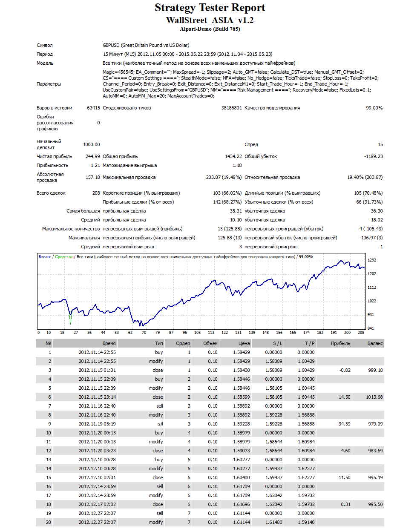Image resolution: width=420 pixels, height=529 pixels.
Task: Select the WallStreet_ASIA_v1.2 expert name heading
Action: [210, 20]
